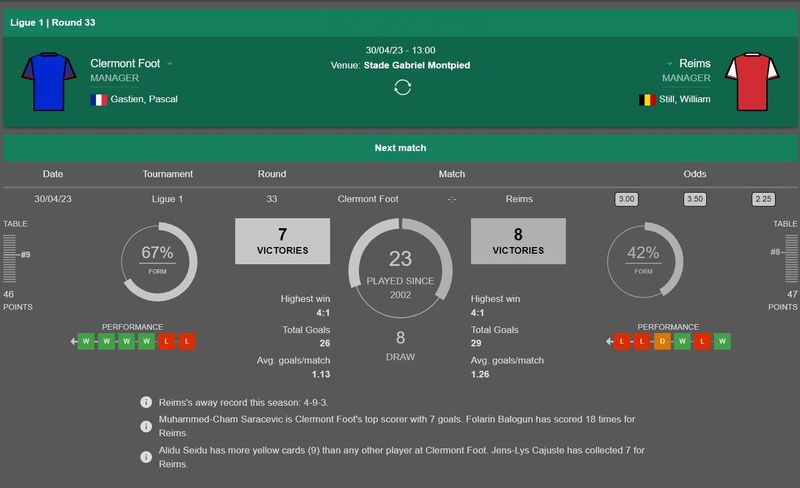Click the 46 points value for Clermont
800x488 pixels.
(9, 295)
